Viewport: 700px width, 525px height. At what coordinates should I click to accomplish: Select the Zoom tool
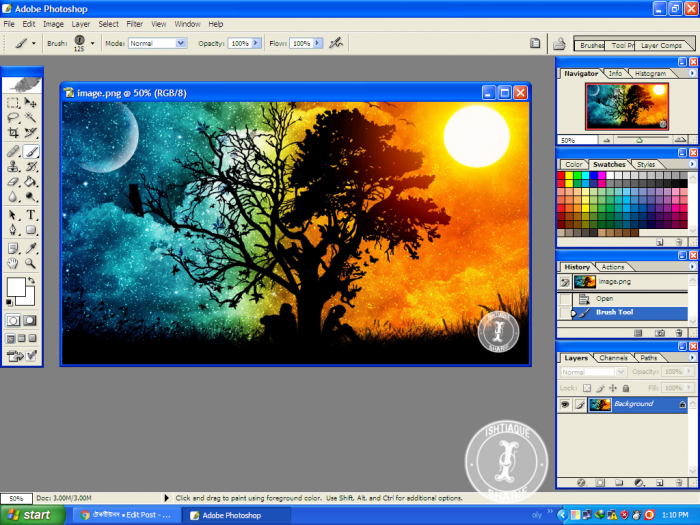point(30,263)
